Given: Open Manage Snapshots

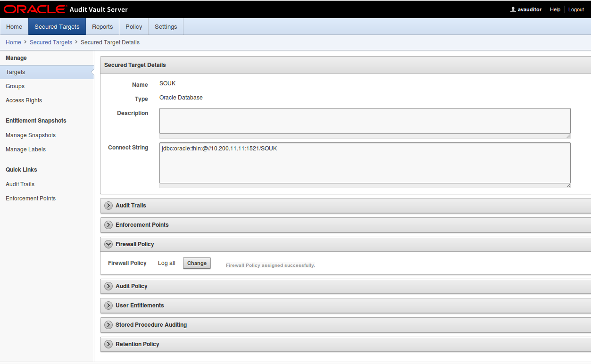Looking at the screenshot, I should (31, 135).
